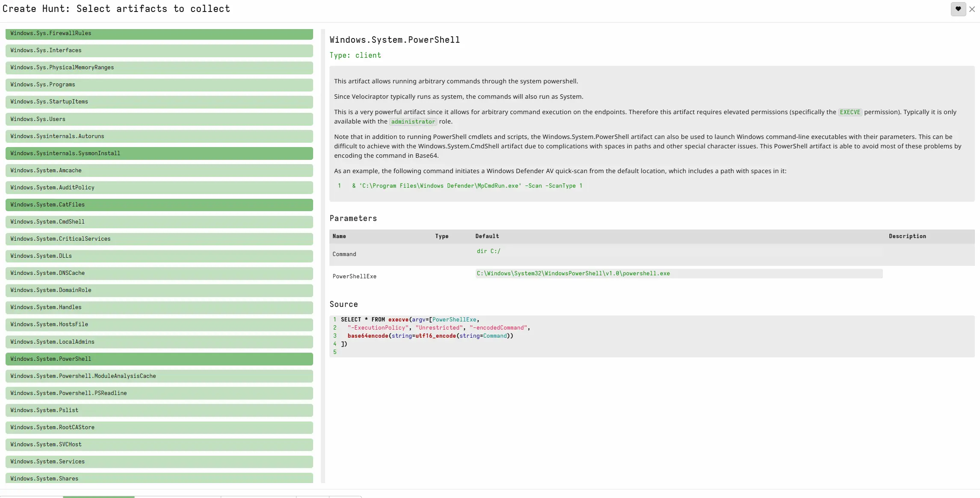
Task: Close the Create Hunt dialog
Action: [x=972, y=9]
